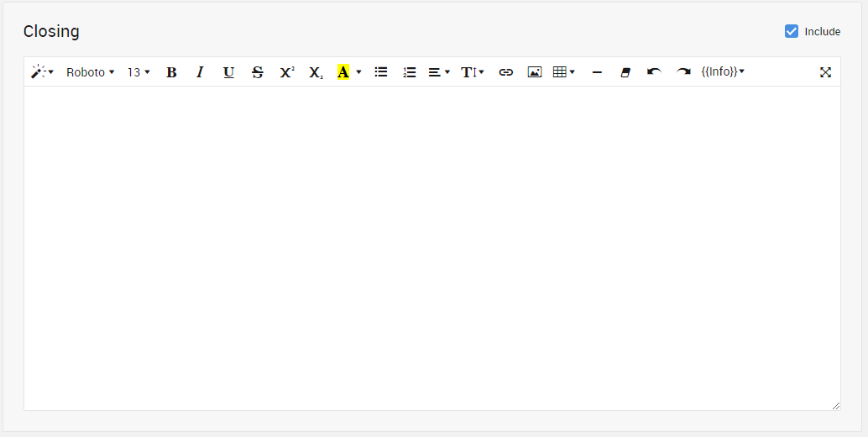
Task: Open the Roboto font family dropdown
Action: click(x=90, y=72)
